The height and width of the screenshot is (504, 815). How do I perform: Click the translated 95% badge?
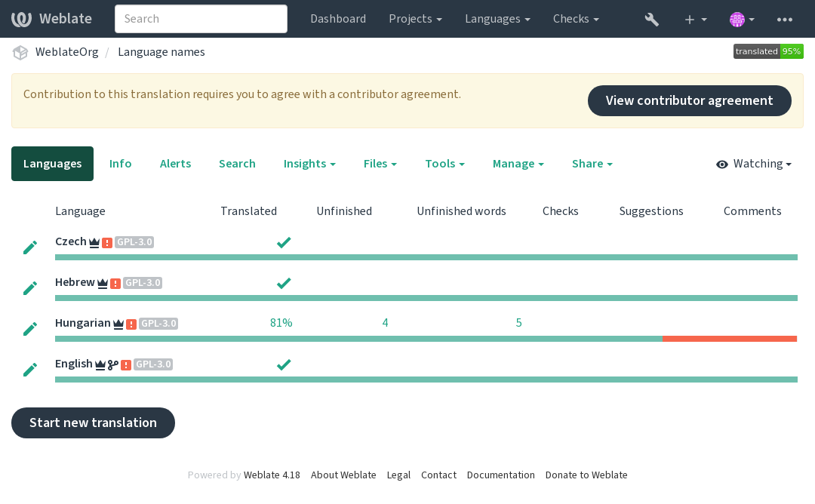tap(768, 51)
